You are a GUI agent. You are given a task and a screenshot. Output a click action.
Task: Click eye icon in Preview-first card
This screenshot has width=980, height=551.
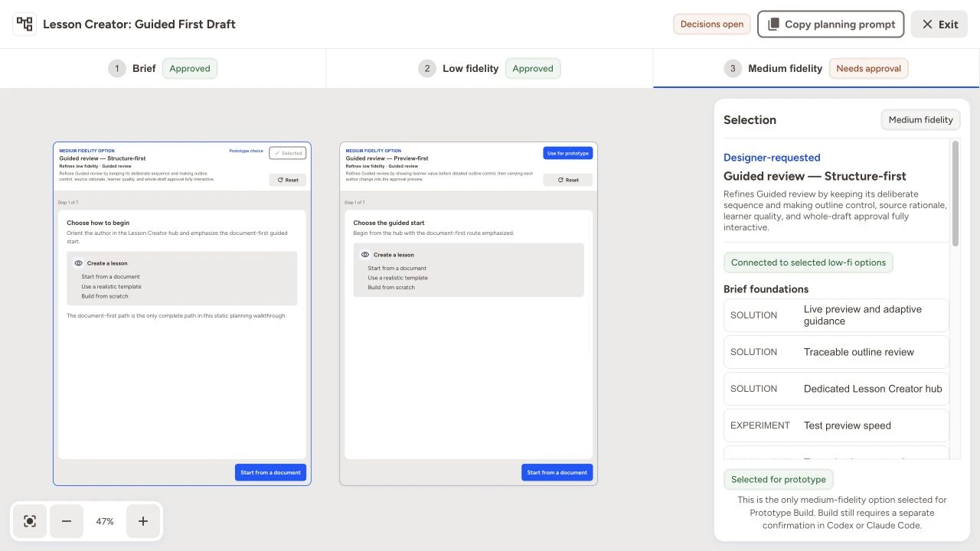(365, 255)
